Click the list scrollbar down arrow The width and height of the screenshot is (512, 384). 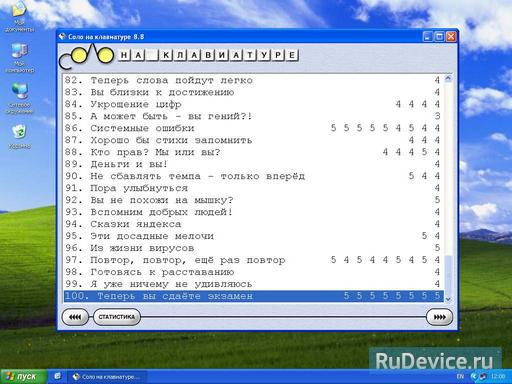click(448, 299)
